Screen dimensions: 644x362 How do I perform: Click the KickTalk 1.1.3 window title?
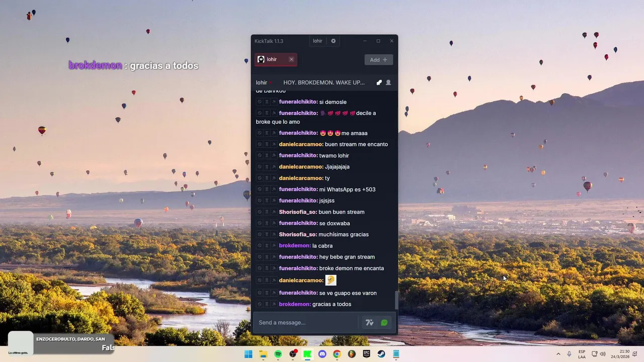coord(269,41)
